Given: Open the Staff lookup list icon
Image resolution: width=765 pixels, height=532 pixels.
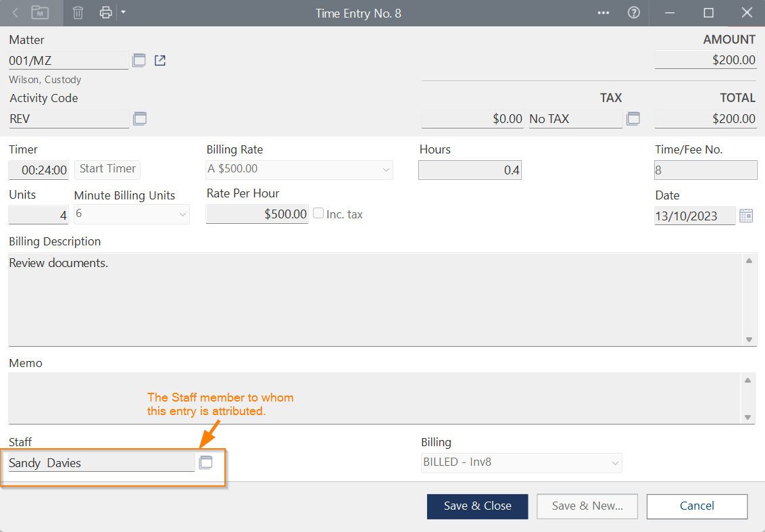Looking at the screenshot, I should click(205, 462).
